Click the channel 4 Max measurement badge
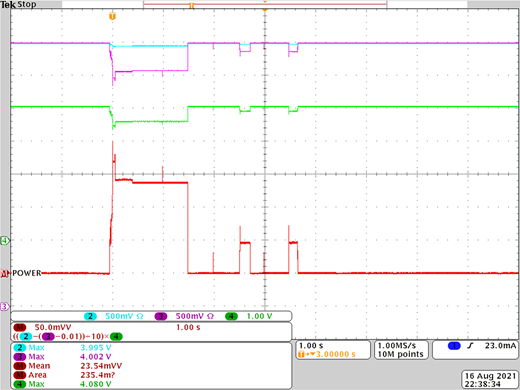The image size is (520, 390). click(x=20, y=384)
